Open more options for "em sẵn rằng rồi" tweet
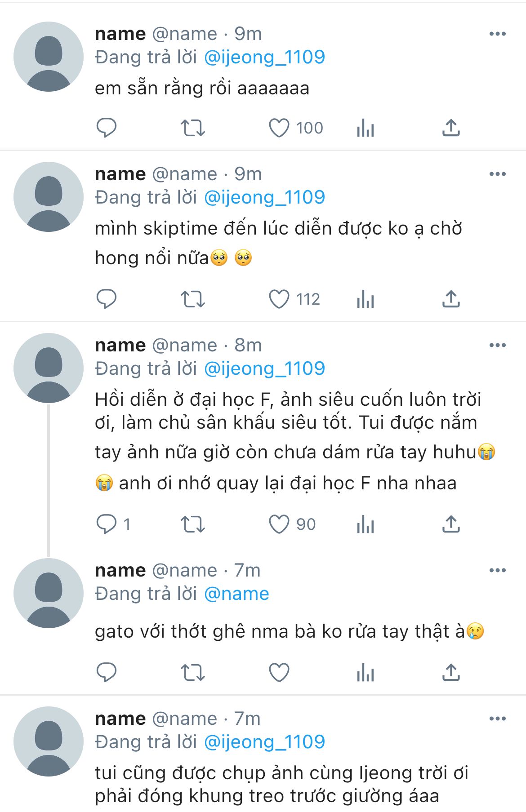The width and height of the screenshot is (526, 812). click(497, 34)
